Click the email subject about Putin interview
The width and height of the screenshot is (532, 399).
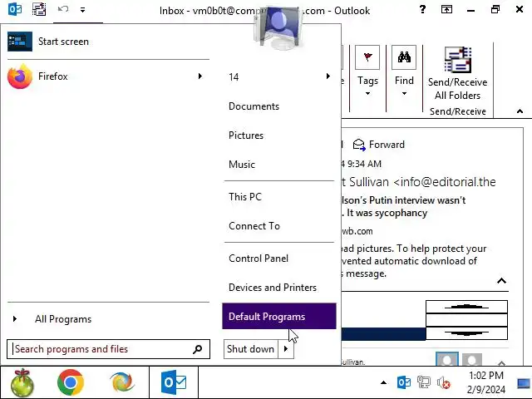click(403, 207)
